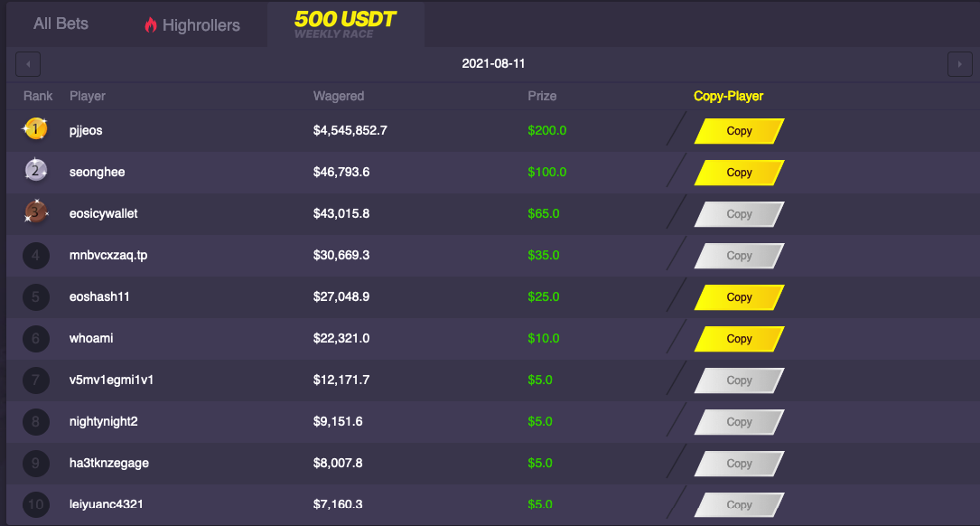Click the gold rank 1 medal icon
This screenshot has height=526, width=980.
35,129
